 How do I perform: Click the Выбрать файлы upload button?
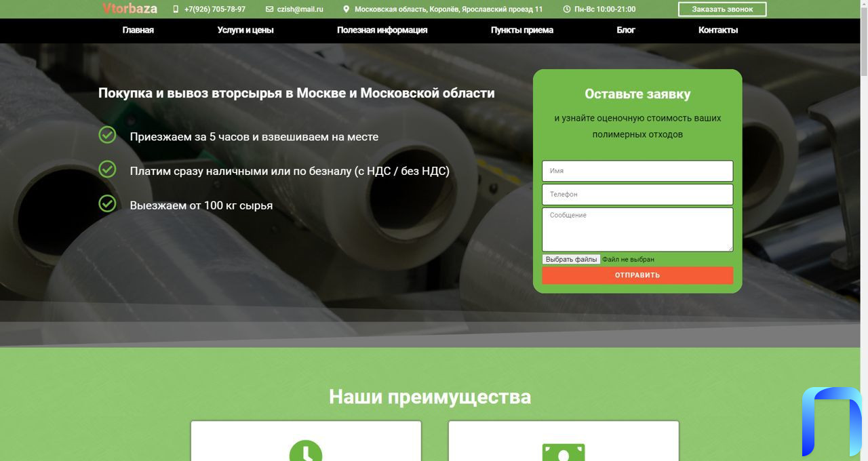click(x=571, y=259)
